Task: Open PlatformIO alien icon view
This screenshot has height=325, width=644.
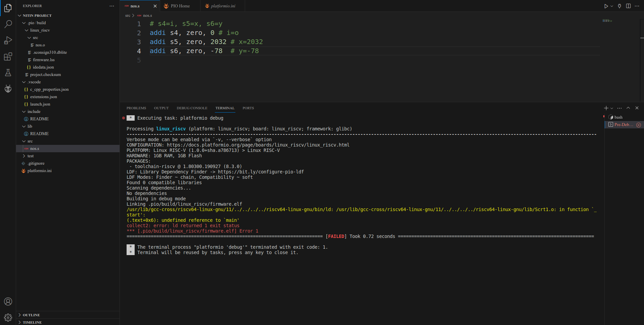Action: click(8, 89)
